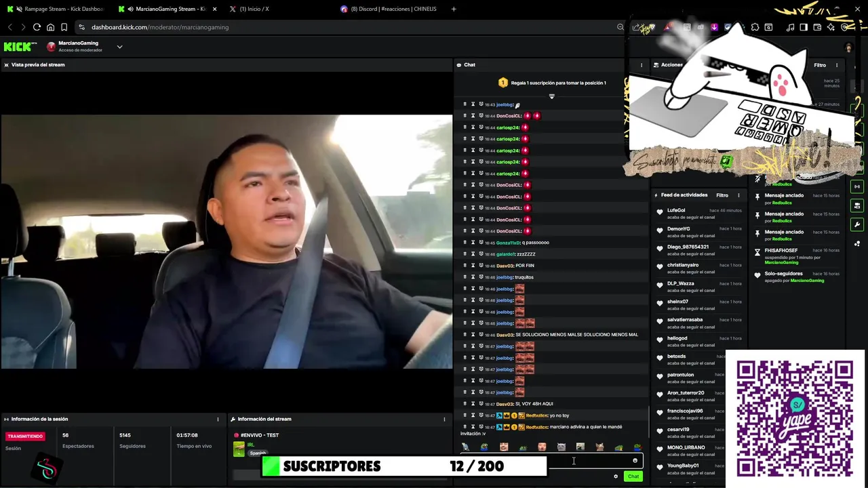Screen dimensions: 868x488
Task: Delete Redbullcs 'yo no toy' message
Action: 465,415
